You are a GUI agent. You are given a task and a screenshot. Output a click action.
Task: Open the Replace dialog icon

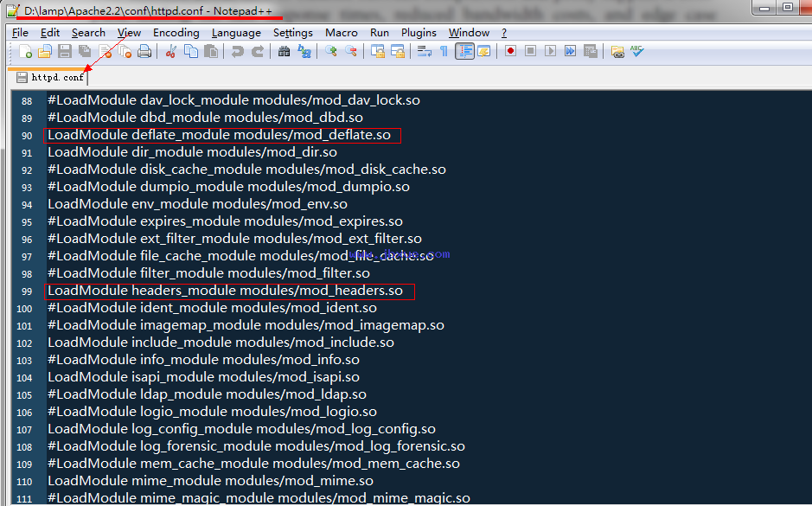[304, 51]
